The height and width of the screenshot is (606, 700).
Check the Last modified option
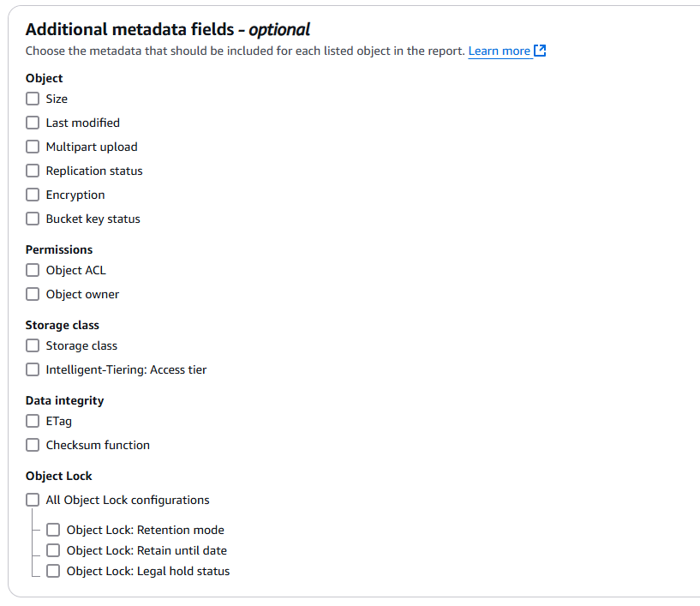(x=32, y=123)
